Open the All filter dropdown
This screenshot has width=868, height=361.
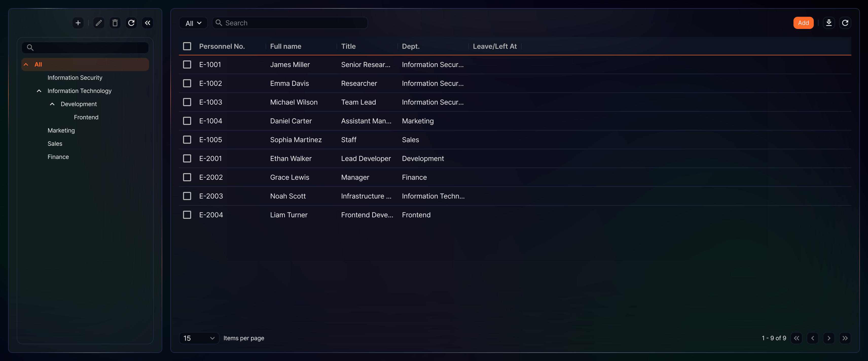coord(193,23)
